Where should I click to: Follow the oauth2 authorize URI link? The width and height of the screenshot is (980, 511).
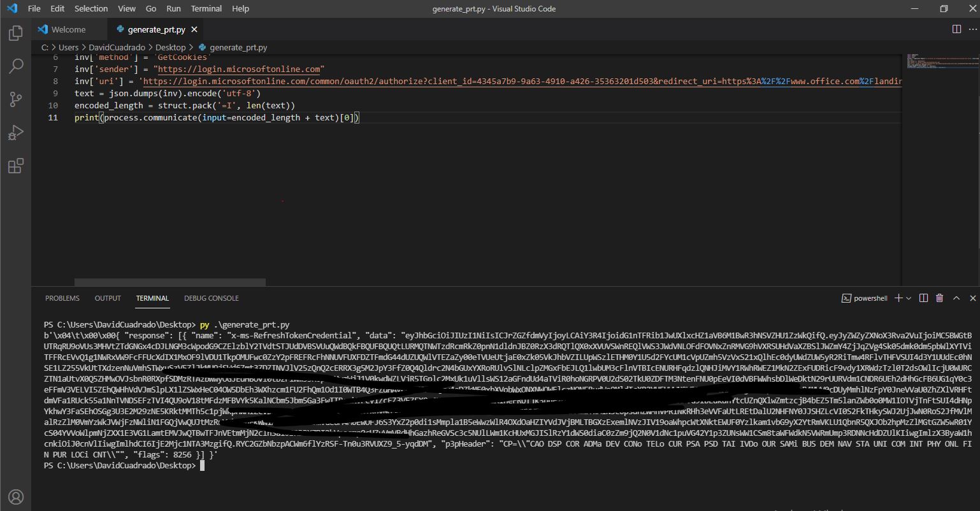coord(522,82)
